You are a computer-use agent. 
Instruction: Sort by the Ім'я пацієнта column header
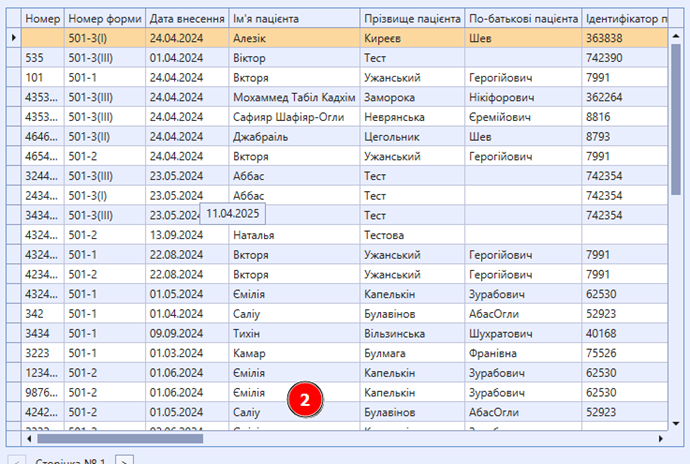pos(294,18)
